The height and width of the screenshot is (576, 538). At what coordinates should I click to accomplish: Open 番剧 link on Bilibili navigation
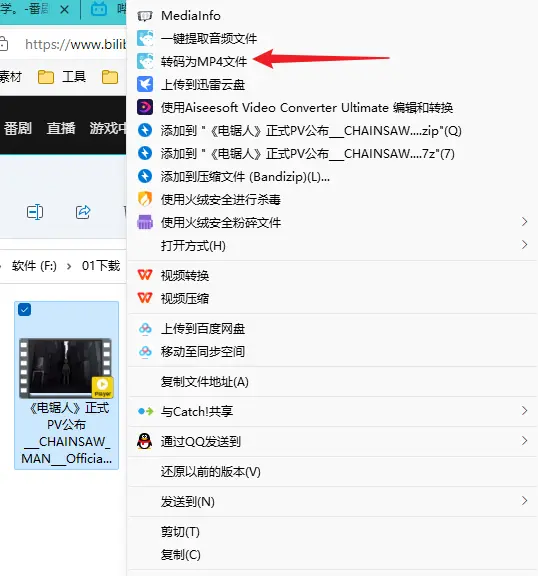(x=18, y=128)
